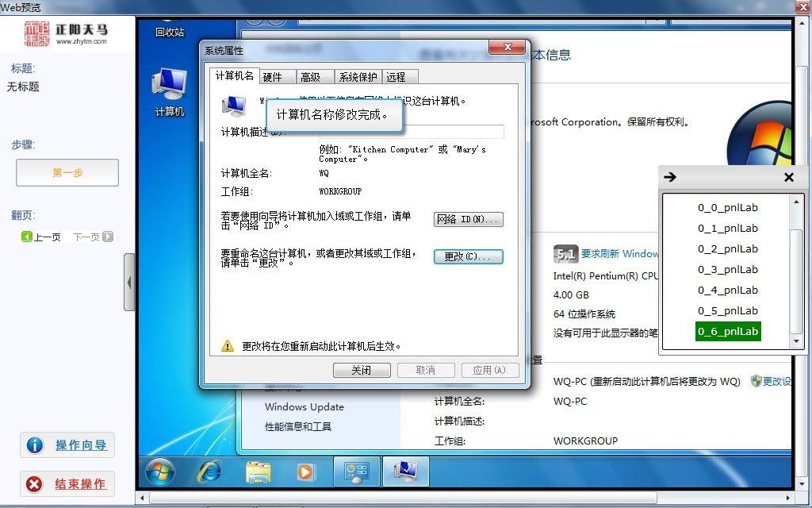Switch to the 计算机名 tab

(x=234, y=75)
